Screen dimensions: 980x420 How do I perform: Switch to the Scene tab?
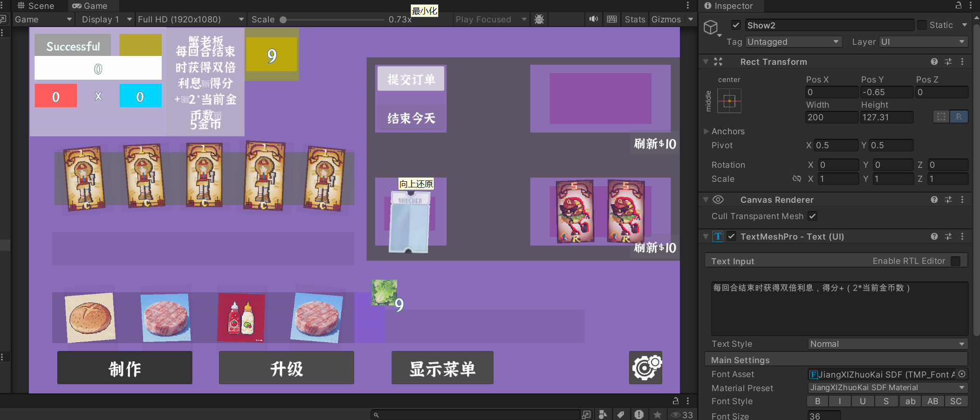point(36,6)
